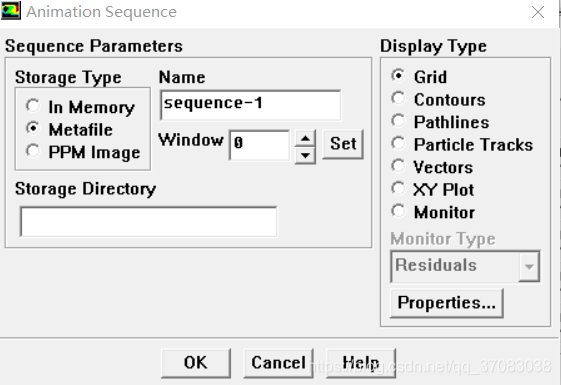Close the Animation Sequence dialog
561x385 pixels.
pyautogui.click(x=538, y=12)
